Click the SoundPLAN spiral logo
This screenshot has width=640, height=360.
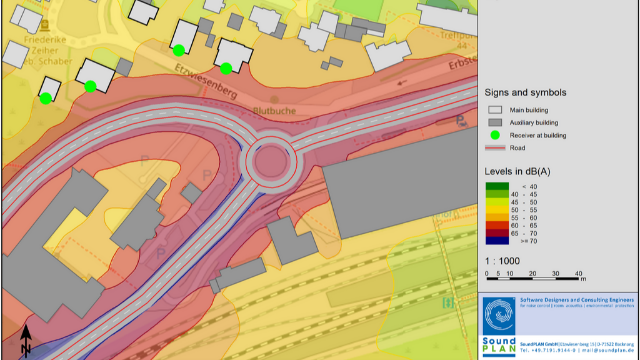(x=499, y=316)
